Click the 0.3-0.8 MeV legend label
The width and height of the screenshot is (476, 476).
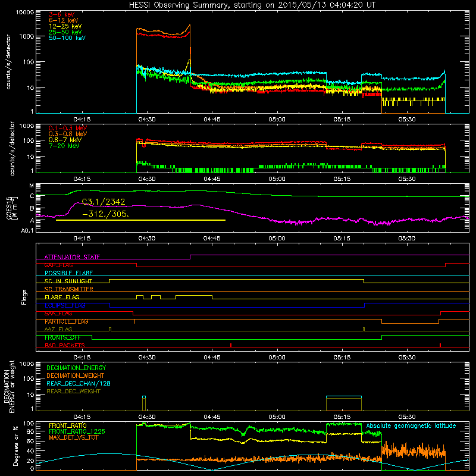pos(68,134)
